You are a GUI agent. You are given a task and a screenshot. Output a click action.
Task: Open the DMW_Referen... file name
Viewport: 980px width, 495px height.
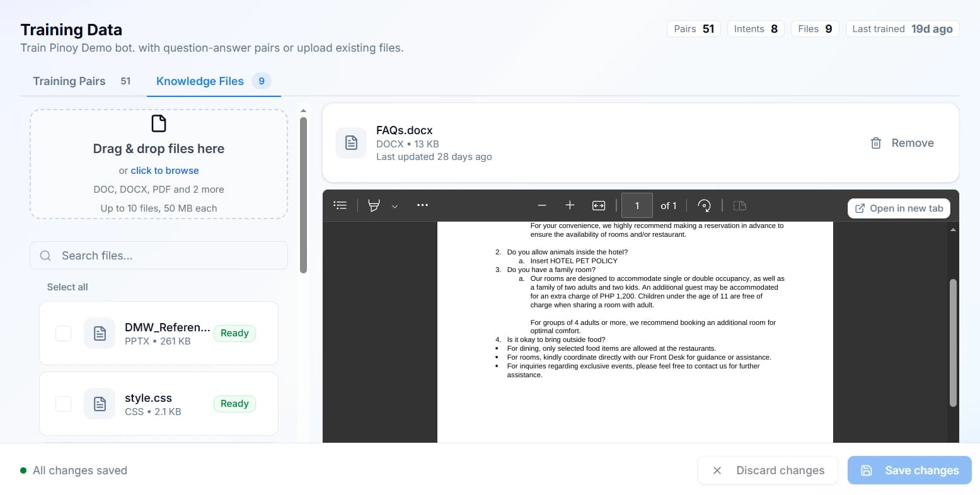[x=168, y=327]
